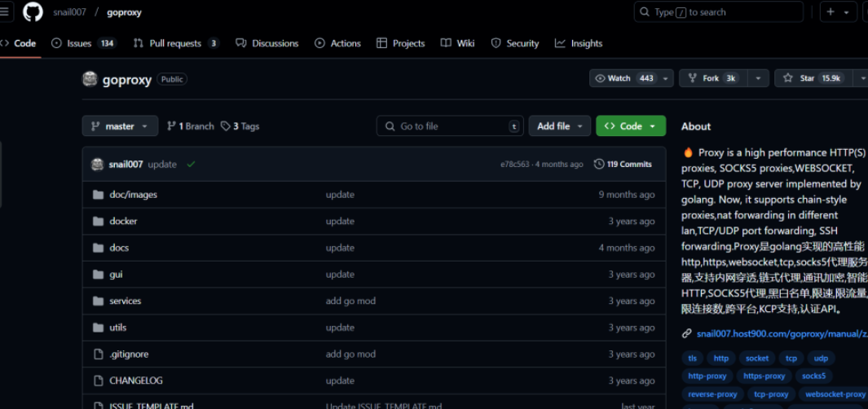This screenshot has height=409, width=868.
Task: Open the Wiki tab
Action: 458,43
